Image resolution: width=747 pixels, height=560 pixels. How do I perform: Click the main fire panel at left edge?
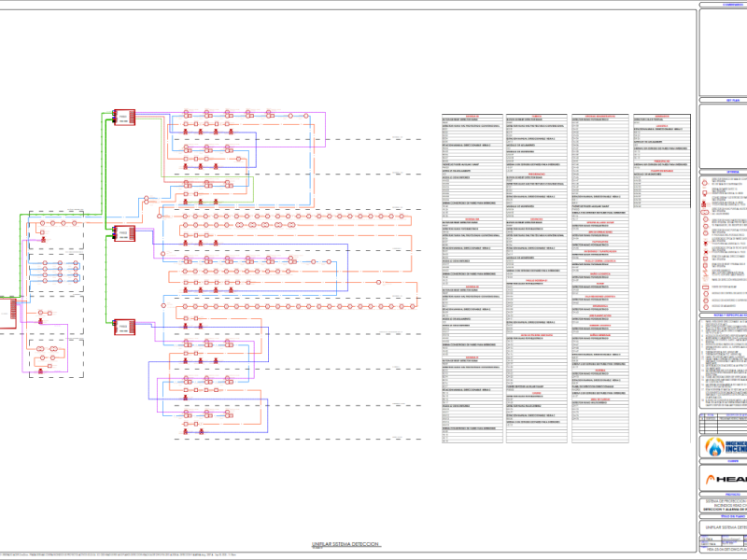(8, 313)
